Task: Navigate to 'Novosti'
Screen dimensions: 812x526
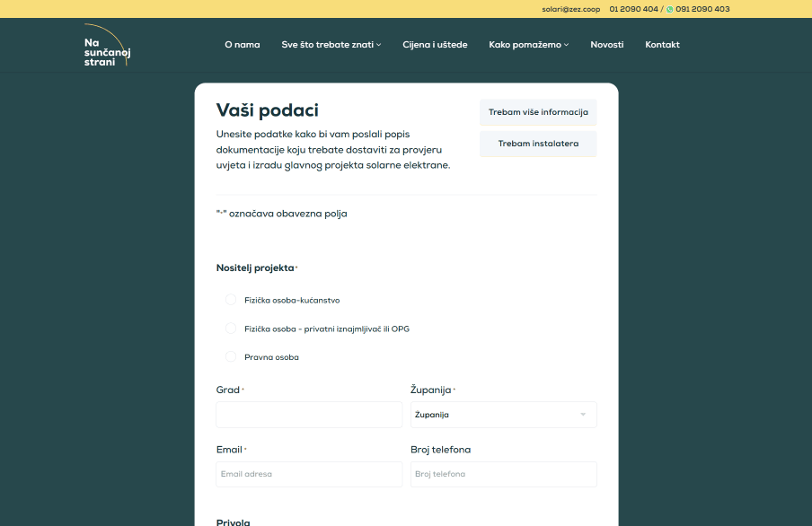Action: click(607, 43)
